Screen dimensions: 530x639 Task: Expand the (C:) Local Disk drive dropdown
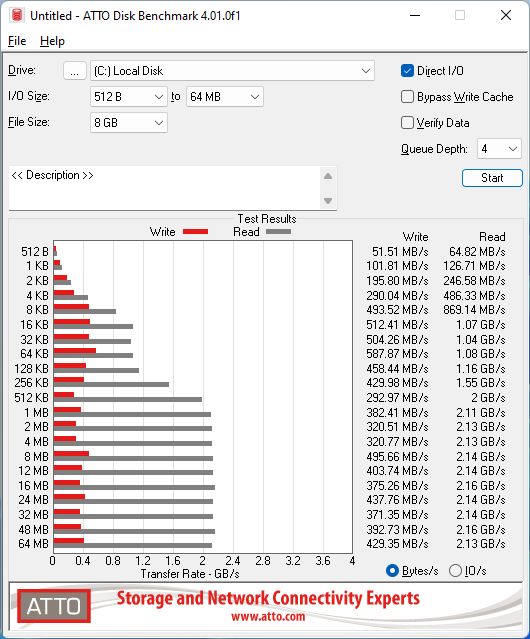(232, 71)
